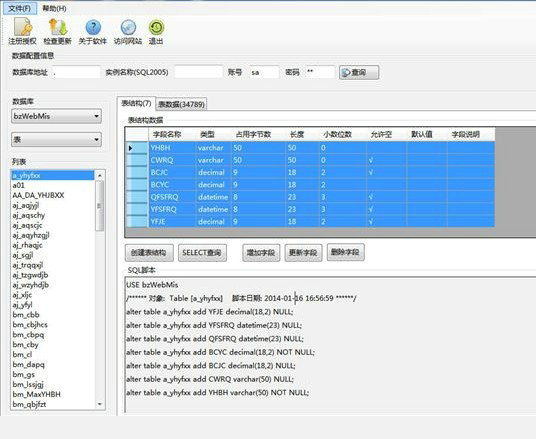This screenshot has width=536, height=439.
Task: Select aj_rhaqjc in the table list
Action: point(53,245)
